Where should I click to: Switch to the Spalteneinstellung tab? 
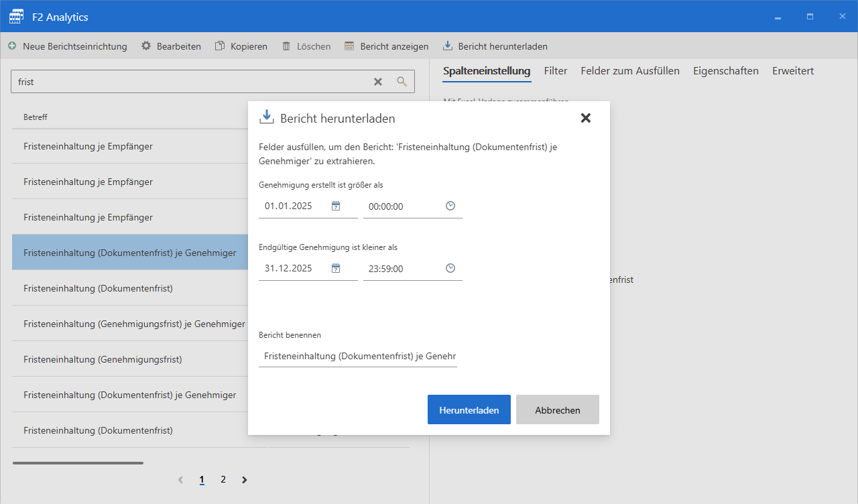click(487, 71)
